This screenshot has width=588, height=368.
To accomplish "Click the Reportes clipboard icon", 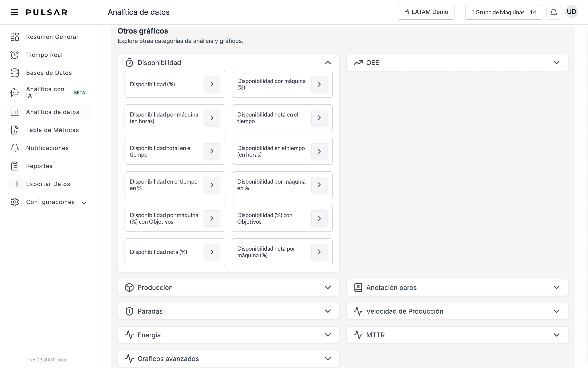I will pyautogui.click(x=14, y=166).
